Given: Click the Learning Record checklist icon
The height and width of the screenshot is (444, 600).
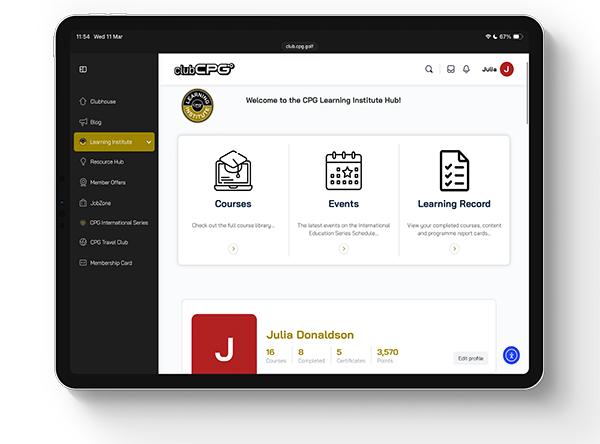Looking at the screenshot, I should (454, 171).
